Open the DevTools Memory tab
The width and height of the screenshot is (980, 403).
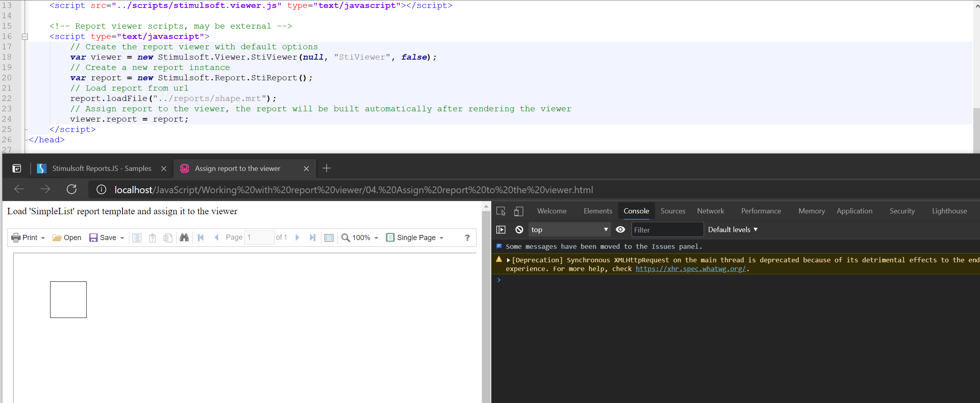point(812,211)
